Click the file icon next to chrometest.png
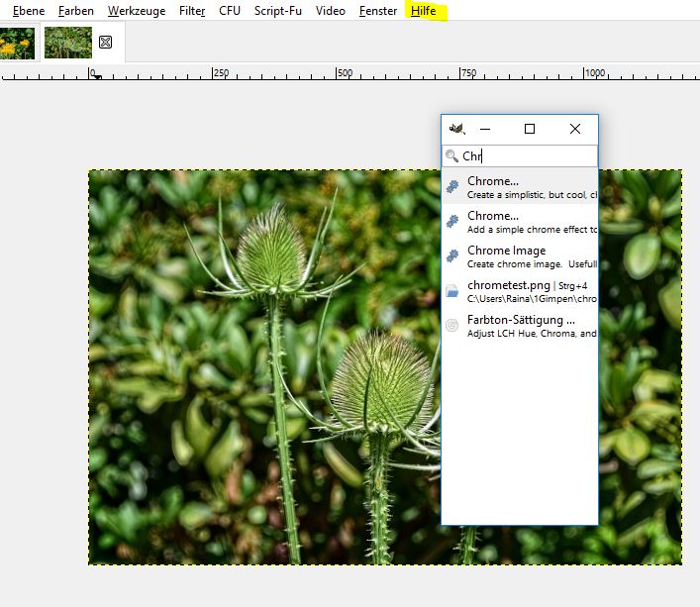This screenshot has width=700, height=607. [452, 291]
